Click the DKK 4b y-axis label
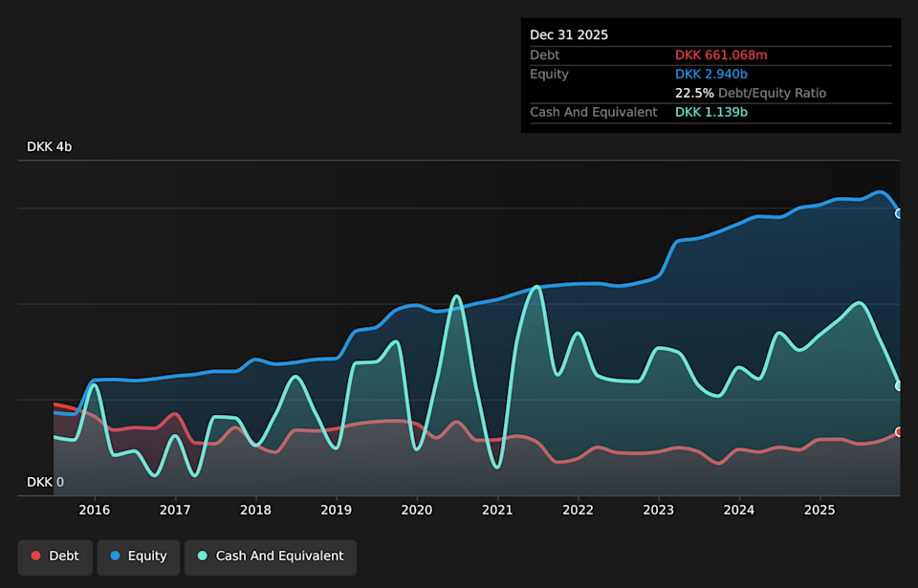Viewport: 918px width, 588px height. click(49, 147)
